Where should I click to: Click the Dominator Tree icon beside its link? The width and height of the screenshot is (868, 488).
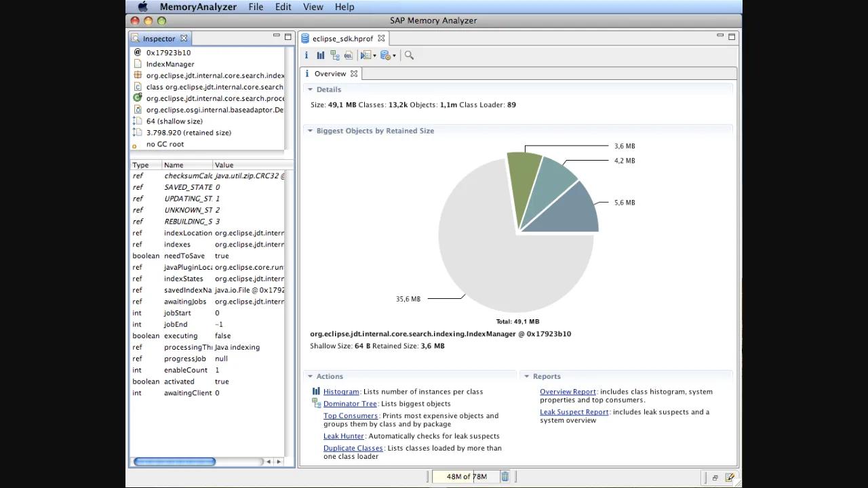tap(316, 404)
